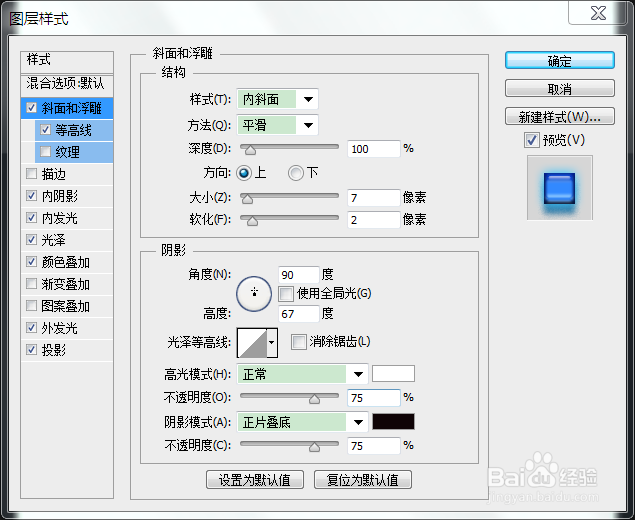This screenshot has height=520, width=635.
Task: Click the 大小 value field
Action: [374, 198]
